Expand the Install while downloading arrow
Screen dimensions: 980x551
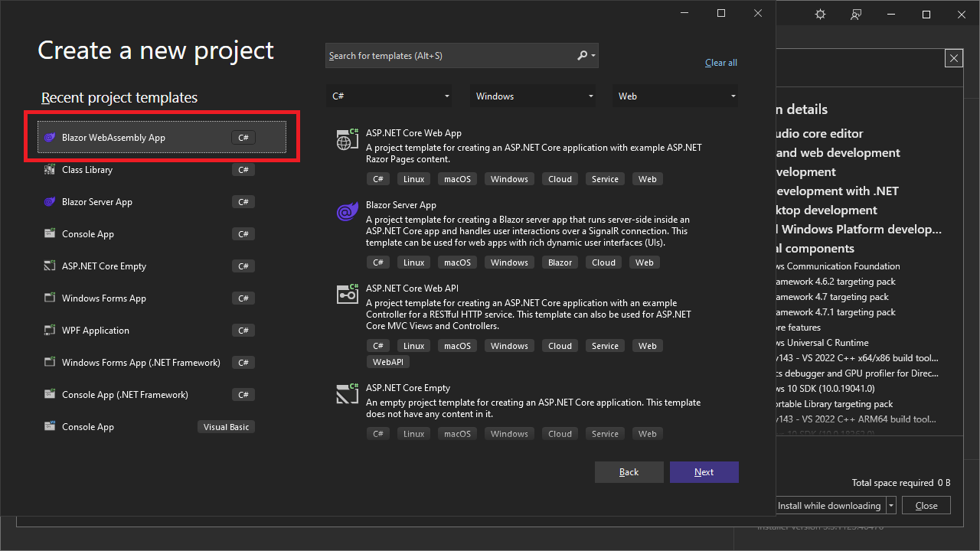click(x=891, y=506)
